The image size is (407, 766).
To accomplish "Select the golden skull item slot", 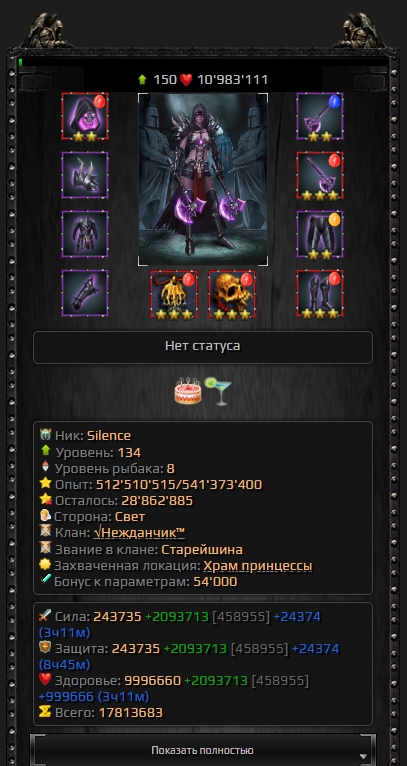I will point(232,294).
